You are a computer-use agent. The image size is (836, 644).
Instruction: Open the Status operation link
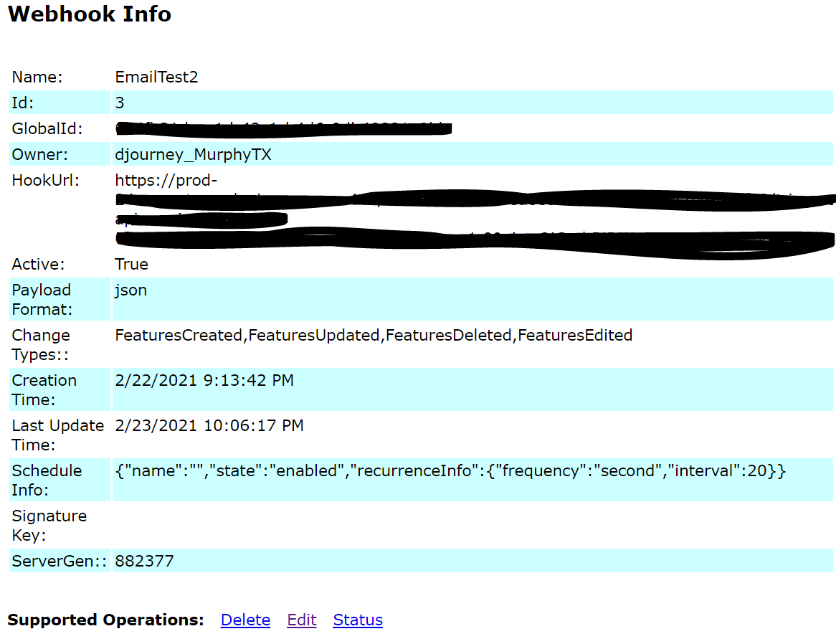point(357,620)
